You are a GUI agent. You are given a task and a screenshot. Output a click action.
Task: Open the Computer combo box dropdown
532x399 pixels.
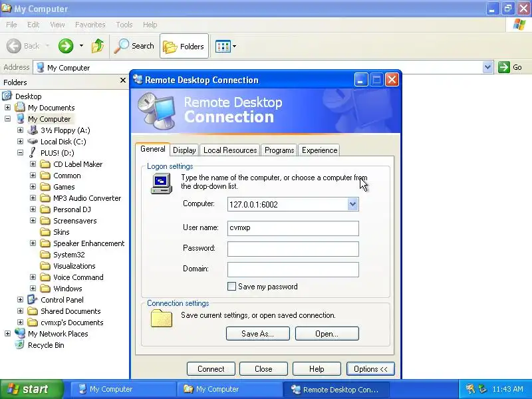(x=352, y=204)
